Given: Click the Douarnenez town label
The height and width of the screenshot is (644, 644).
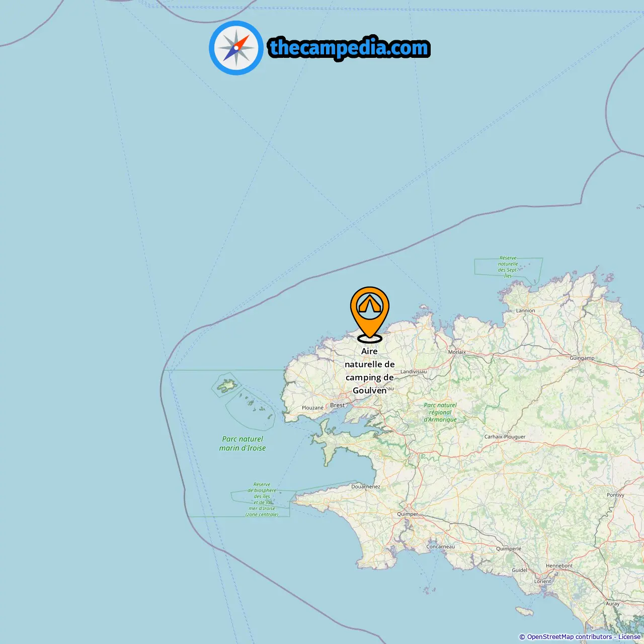Looking at the screenshot, I should tap(366, 487).
